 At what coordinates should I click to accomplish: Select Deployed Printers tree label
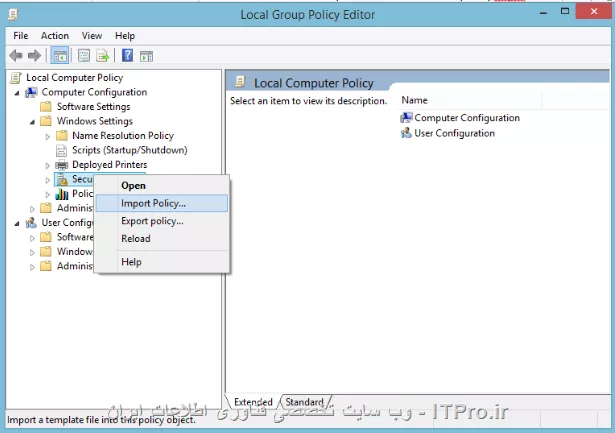coord(109,165)
